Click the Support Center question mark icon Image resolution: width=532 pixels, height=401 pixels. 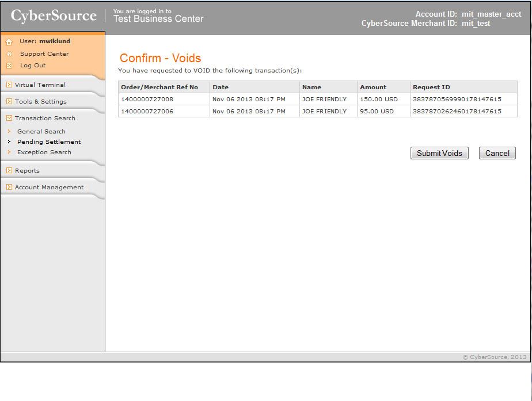pyautogui.click(x=9, y=54)
